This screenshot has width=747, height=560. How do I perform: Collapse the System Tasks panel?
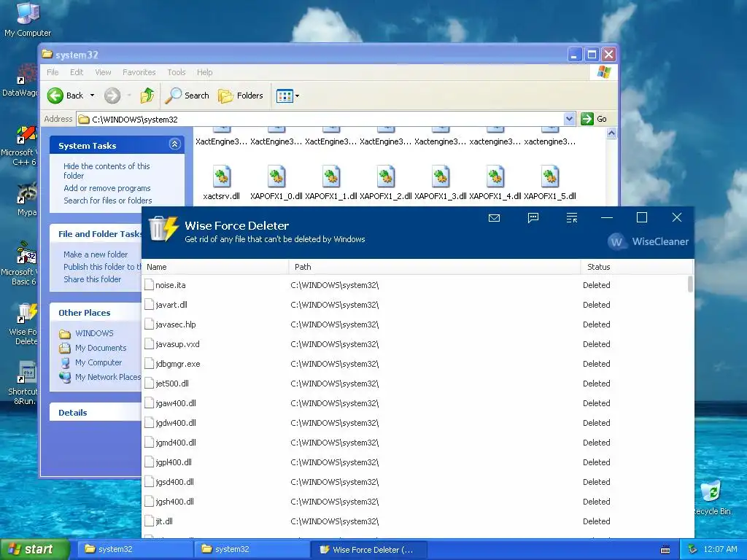[175, 144]
